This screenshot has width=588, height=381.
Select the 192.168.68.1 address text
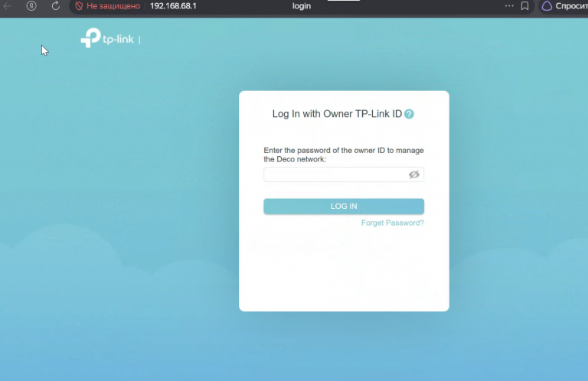tap(173, 6)
